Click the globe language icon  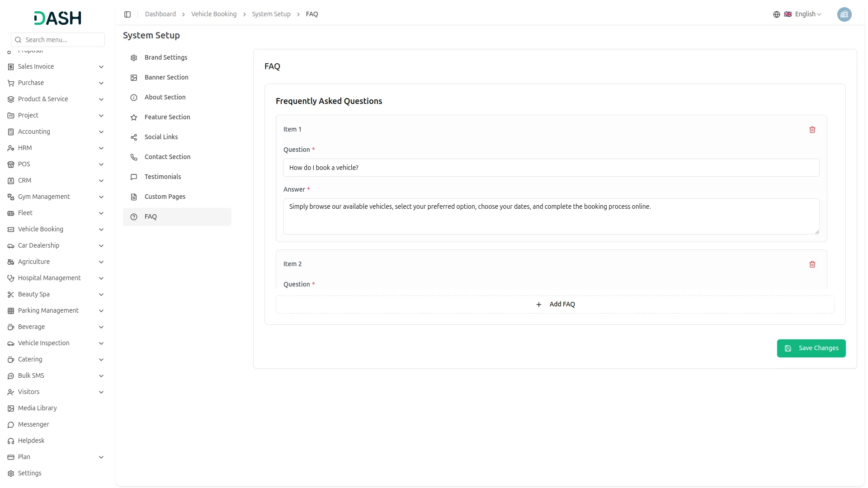(776, 14)
